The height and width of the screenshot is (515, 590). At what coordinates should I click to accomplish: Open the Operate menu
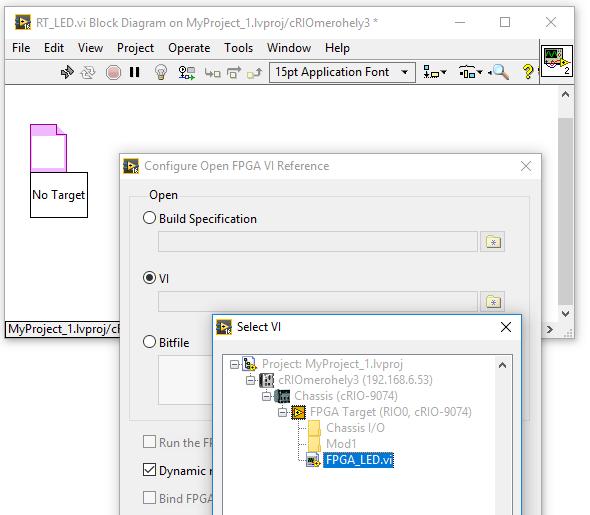(189, 48)
